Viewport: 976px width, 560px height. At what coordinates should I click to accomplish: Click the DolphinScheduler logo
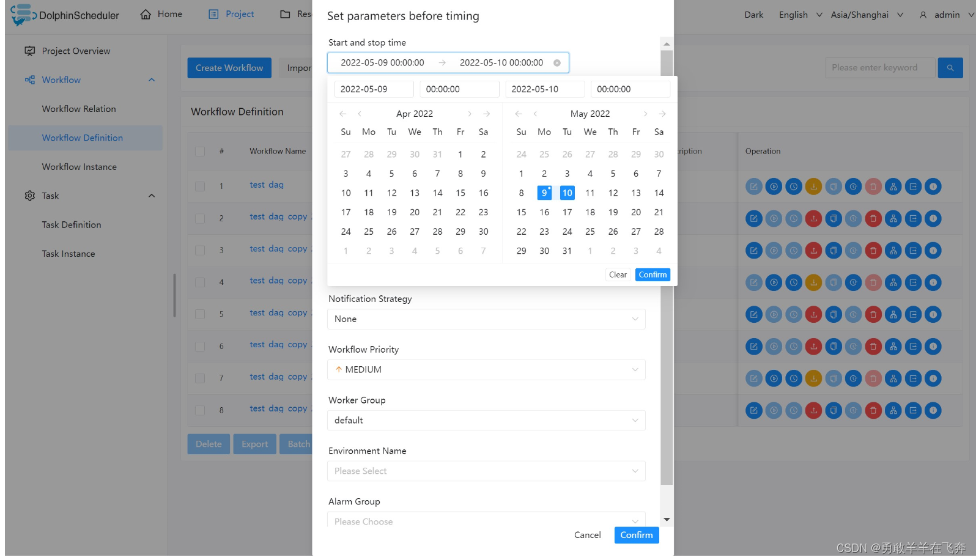(64, 15)
